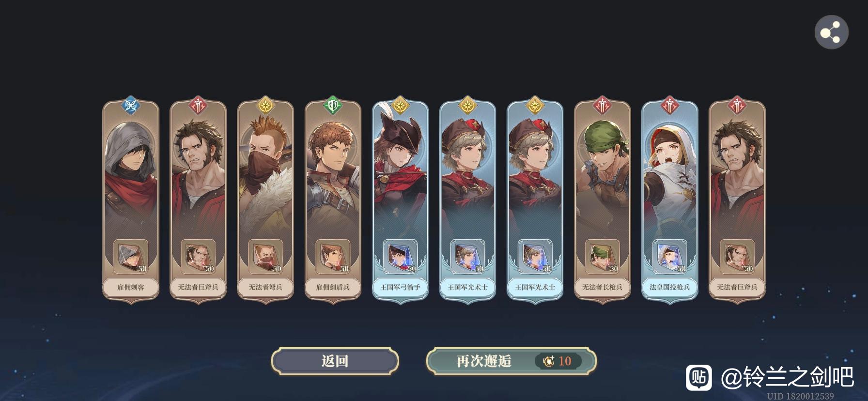Open the 无法者弩兵 character card
Image resolution: width=868 pixels, height=401 pixels.
pos(265,201)
